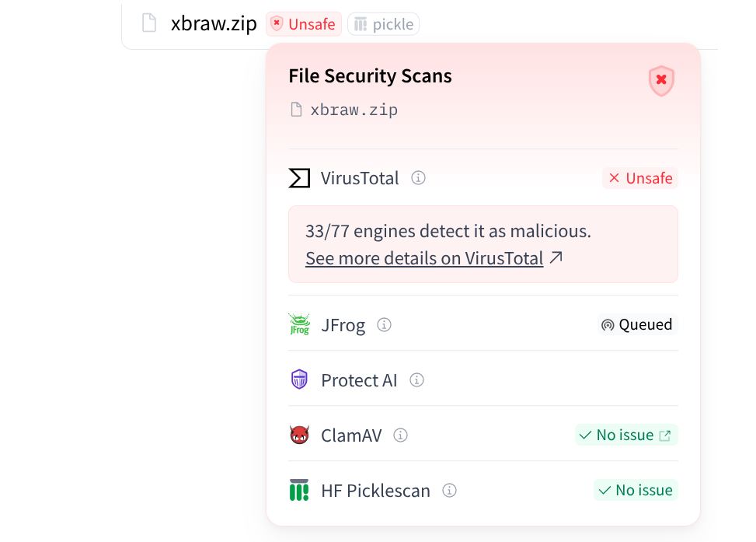
Task: Click the external link icon on ClamAV result
Action: point(665,435)
